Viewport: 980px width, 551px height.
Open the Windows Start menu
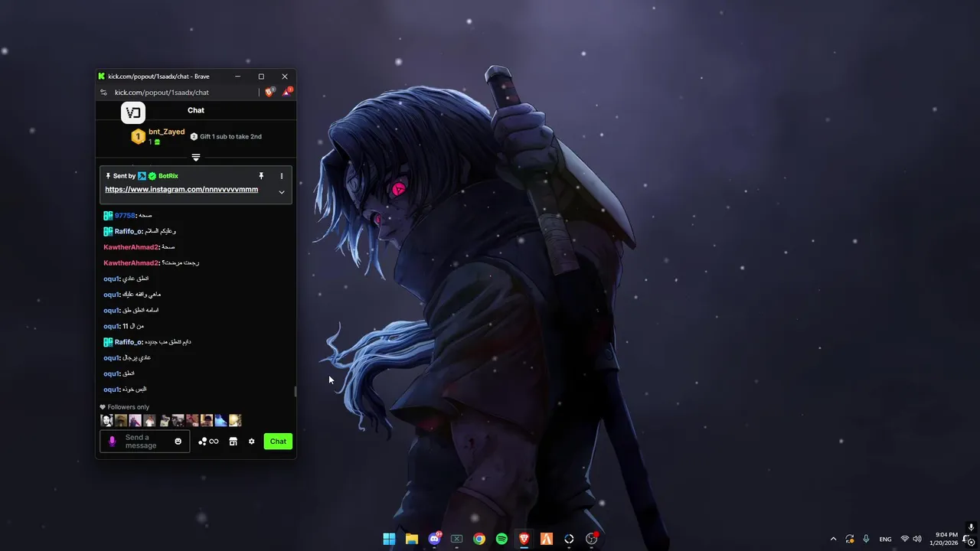pos(389,539)
